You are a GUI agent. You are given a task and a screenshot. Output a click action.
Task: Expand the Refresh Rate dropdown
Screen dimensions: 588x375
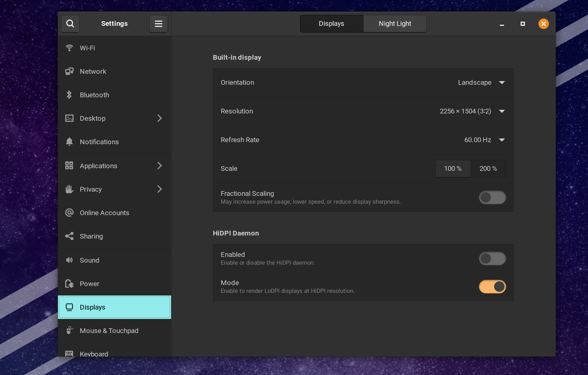click(484, 140)
